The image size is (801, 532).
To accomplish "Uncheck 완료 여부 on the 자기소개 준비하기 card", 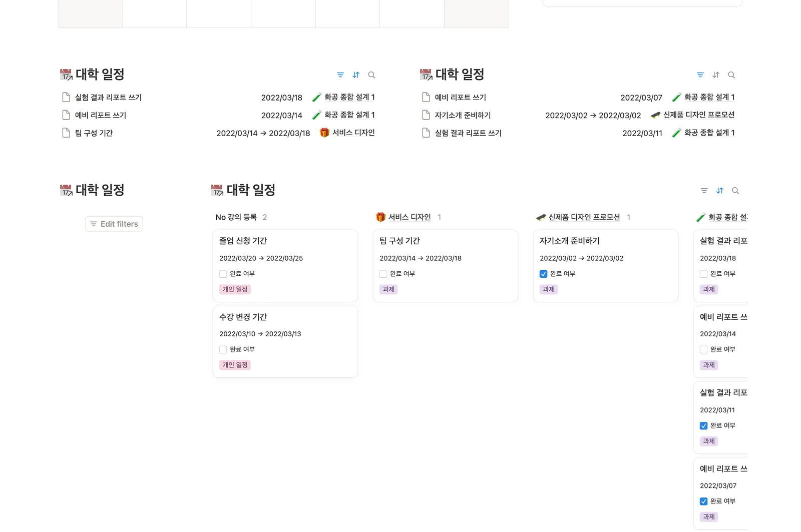I will tap(544, 274).
